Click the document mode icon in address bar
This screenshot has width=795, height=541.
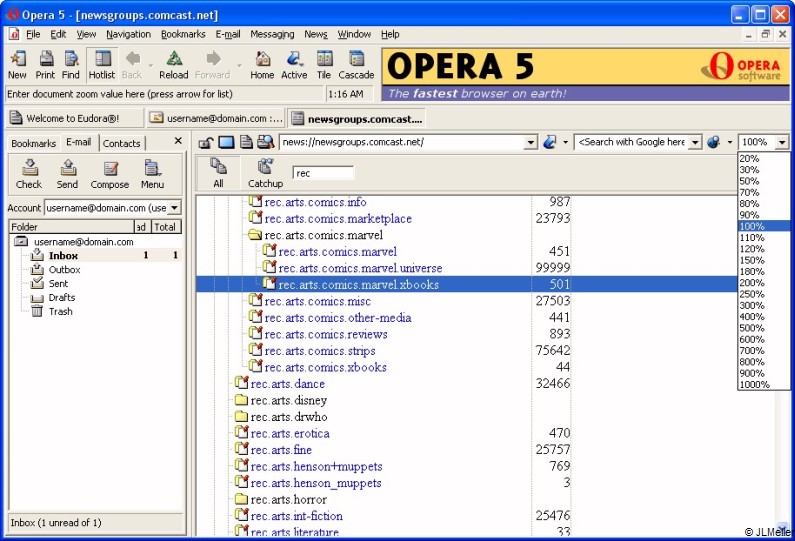pyautogui.click(x=246, y=142)
